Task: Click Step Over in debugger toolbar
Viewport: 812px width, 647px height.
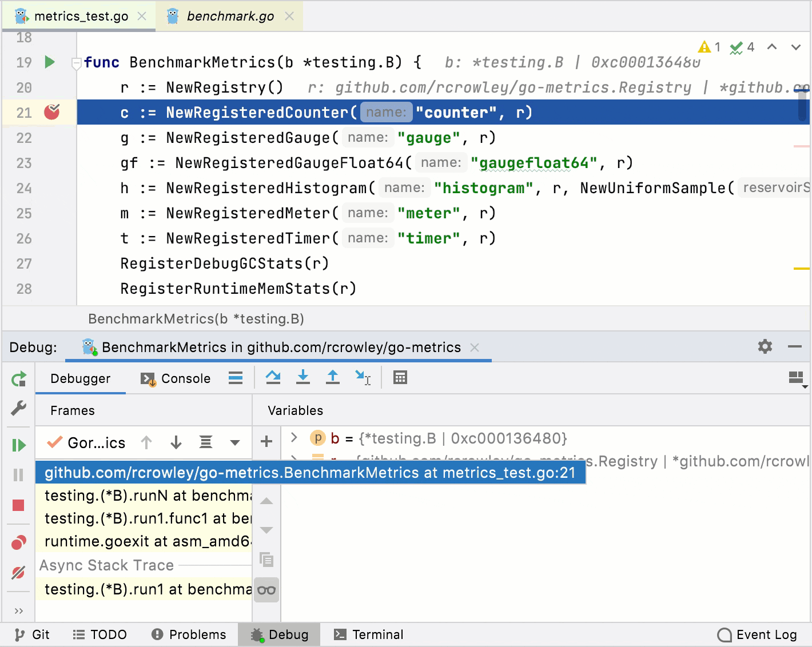Action: click(x=273, y=377)
